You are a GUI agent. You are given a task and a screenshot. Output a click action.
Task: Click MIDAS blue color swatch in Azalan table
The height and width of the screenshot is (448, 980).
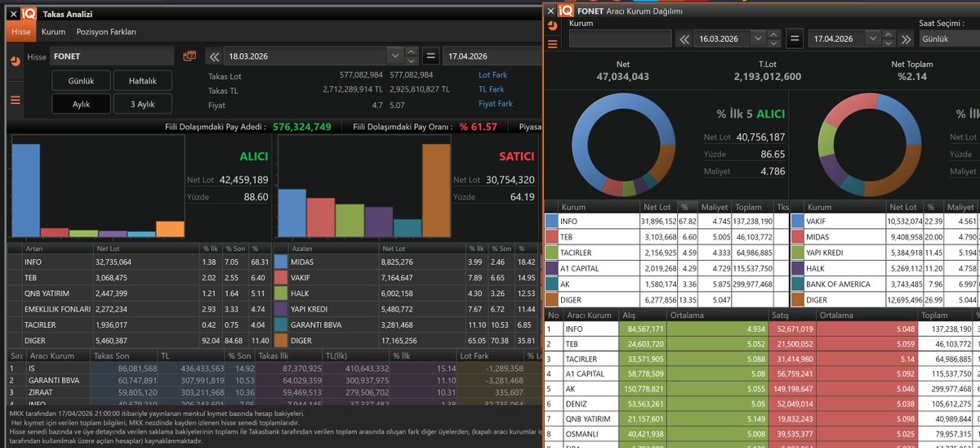(x=282, y=262)
